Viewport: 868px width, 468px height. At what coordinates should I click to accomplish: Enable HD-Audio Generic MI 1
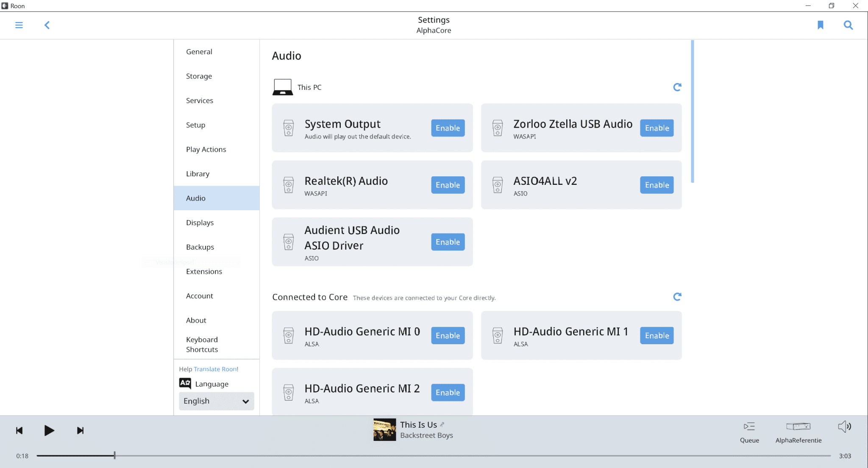657,336
